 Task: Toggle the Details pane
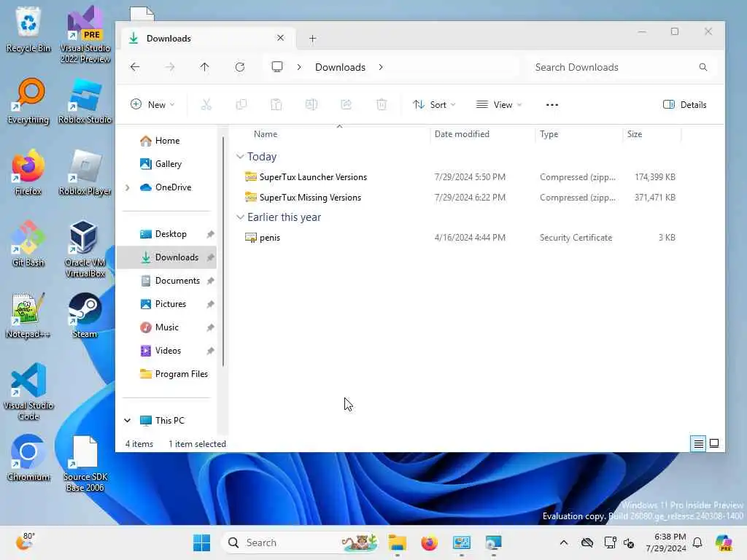tap(684, 105)
